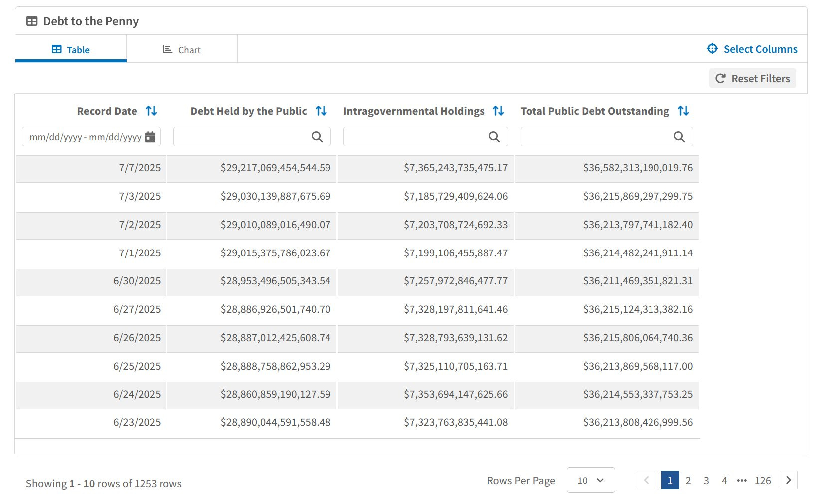Click value $7,353,694,147,625.66

click(456, 394)
